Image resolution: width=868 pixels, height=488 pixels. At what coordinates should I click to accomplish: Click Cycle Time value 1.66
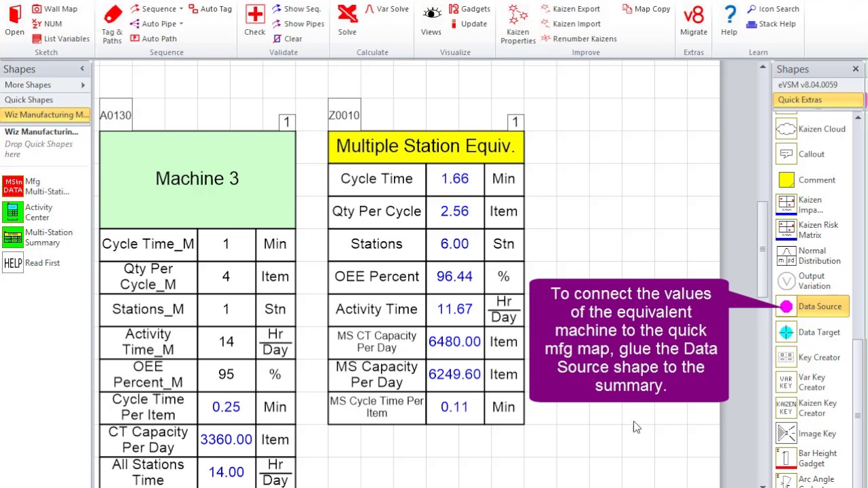click(454, 179)
